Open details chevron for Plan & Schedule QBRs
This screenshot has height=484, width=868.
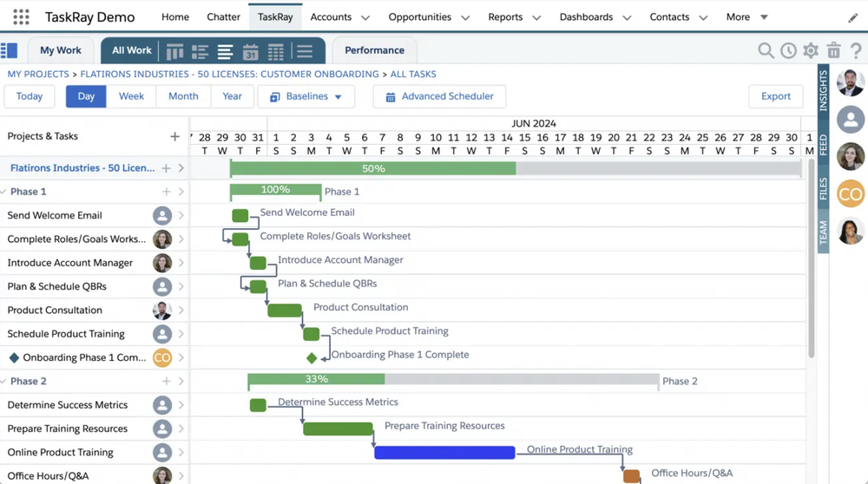click(181, 286)
